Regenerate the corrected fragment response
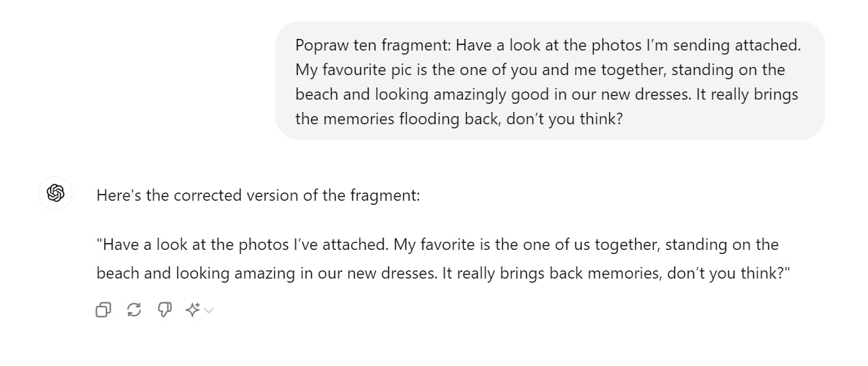The image size is (868, 366). coord(134,310)
